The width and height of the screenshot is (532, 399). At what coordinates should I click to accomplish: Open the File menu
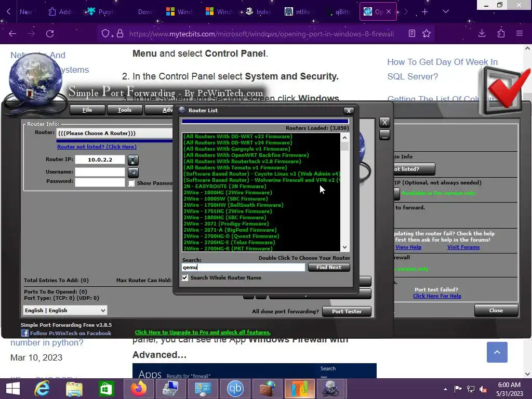(87, 110)
